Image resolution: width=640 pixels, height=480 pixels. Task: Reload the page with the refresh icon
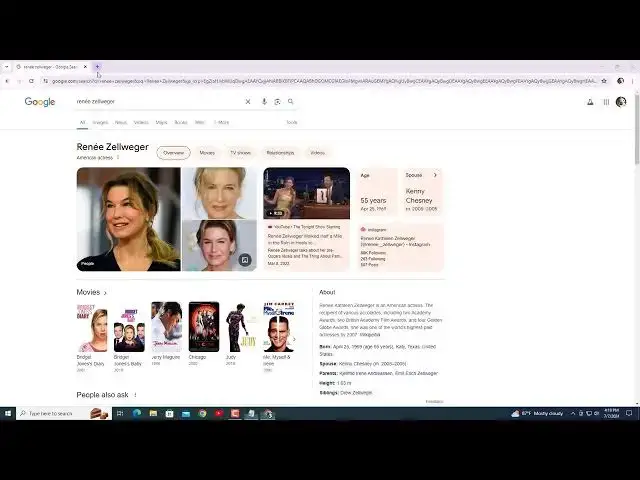31,81
